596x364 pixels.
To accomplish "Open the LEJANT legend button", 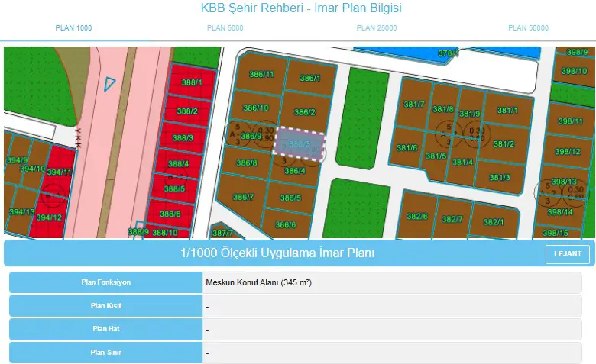I will (x=568, y=254).
